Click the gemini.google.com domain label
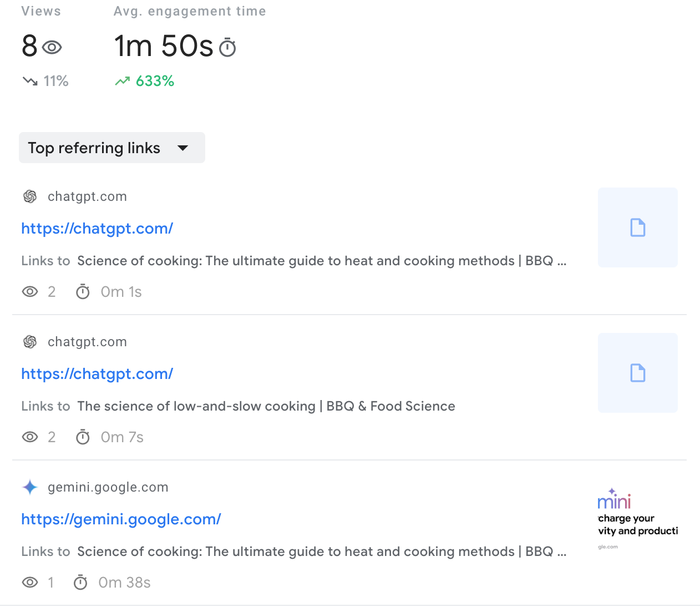Screen dimensions: 700x607 (x=108, y=487)
